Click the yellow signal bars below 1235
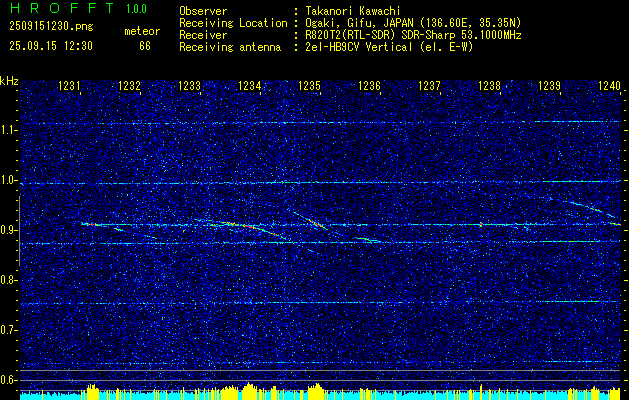This screenshot has height=400, width=629. pos(317,391)
